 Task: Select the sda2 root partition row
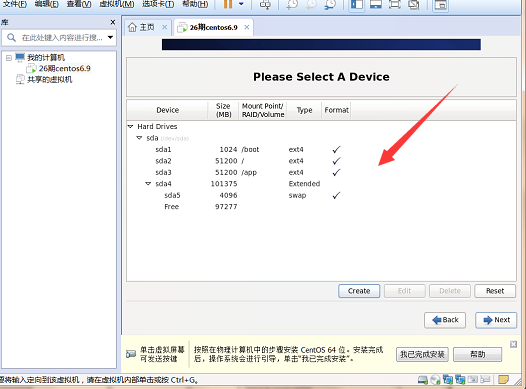pos(321,161)
